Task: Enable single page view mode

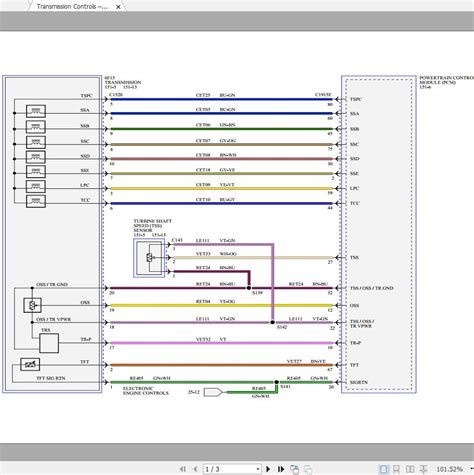Action: coord(384,469)
